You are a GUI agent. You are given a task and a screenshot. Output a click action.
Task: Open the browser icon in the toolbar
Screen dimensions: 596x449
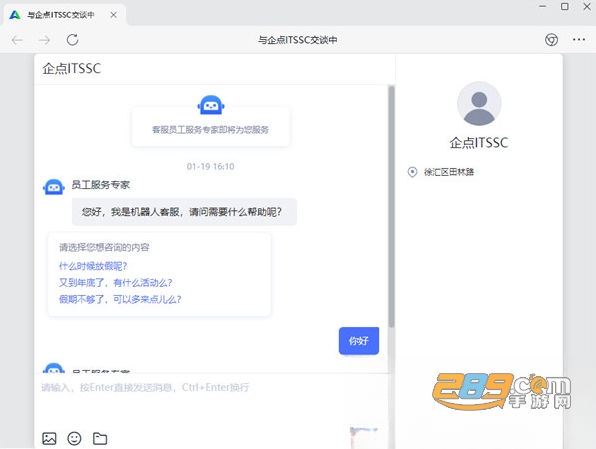coord(552,40)
